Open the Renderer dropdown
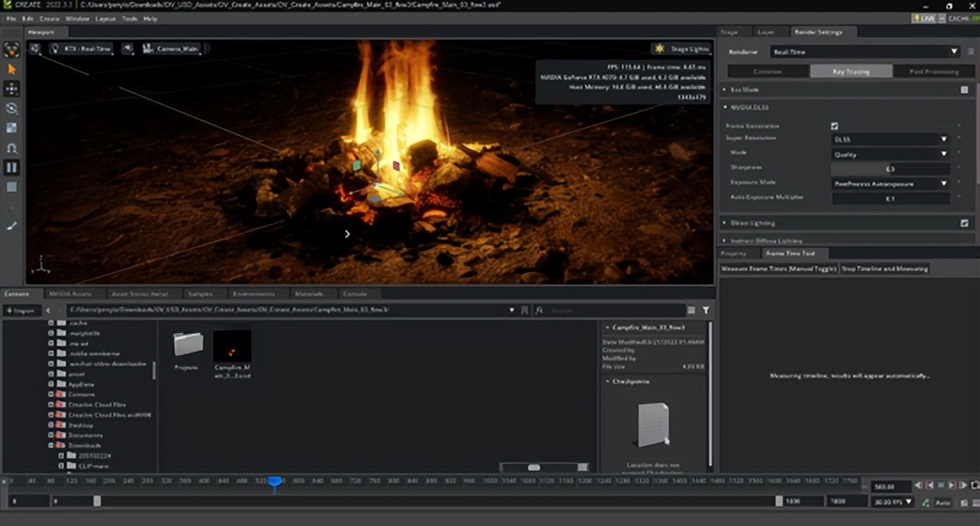Viewport: 980px width, 526px height. tap(864, 51)
